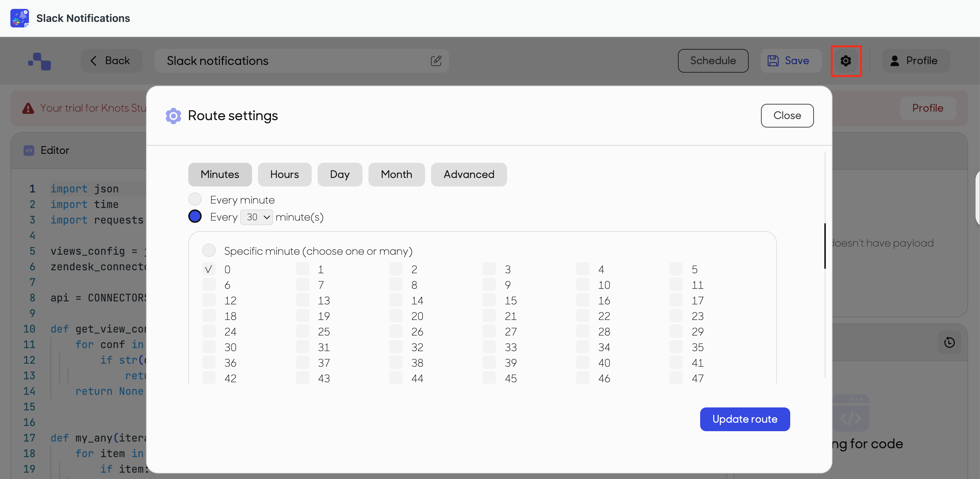Click Profile button in the trial banner
980x479 pixels.
pos(927,108)
